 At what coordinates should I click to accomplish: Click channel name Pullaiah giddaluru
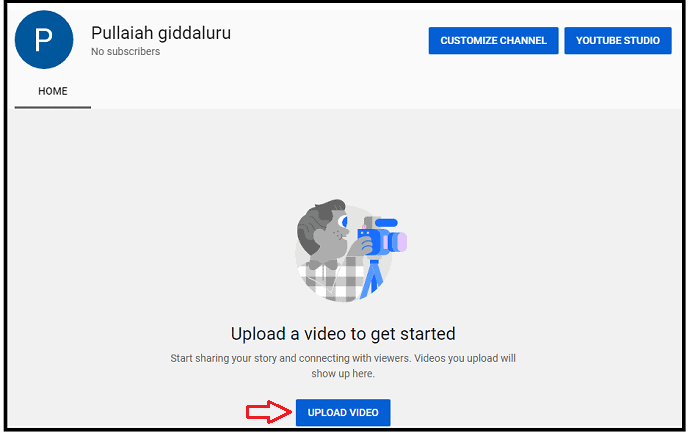(x=161, y=33)
